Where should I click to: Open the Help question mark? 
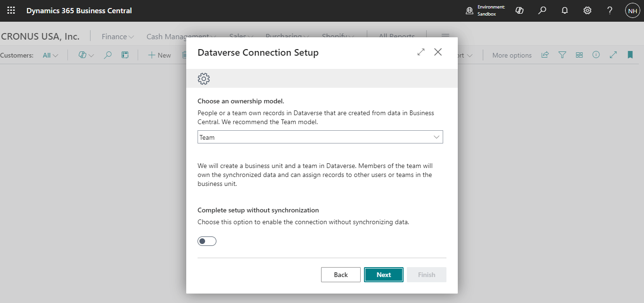(610, 10)
